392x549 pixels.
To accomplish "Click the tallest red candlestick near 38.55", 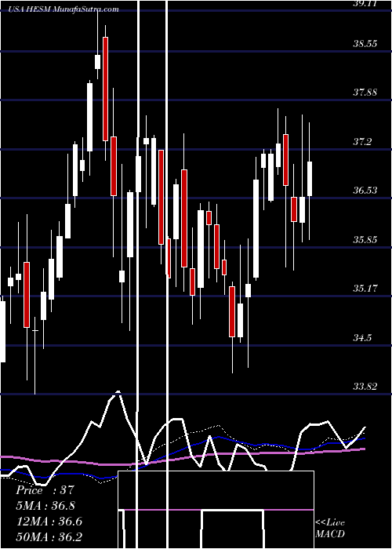I will pos(105,89).
